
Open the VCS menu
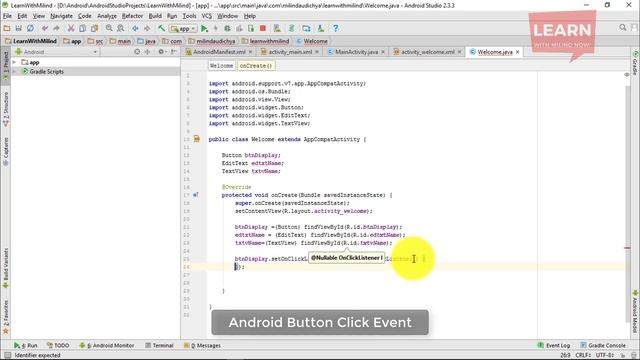[x=207, y=16]
